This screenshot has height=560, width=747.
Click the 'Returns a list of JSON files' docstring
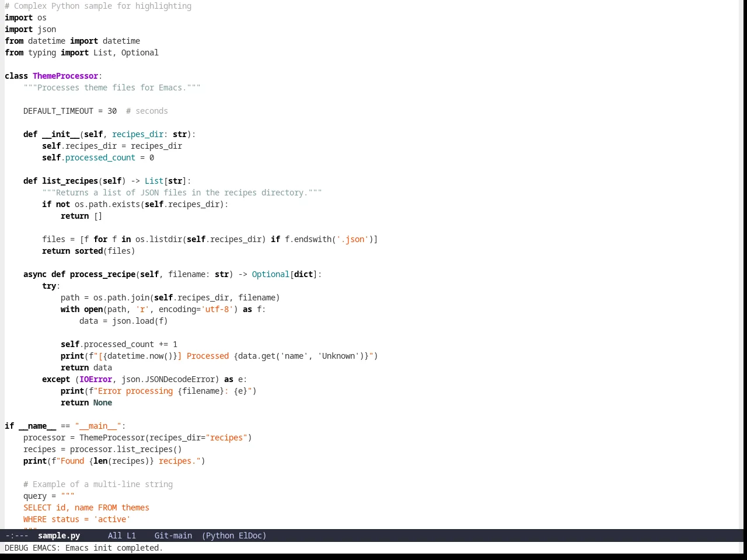[x=182, y=192]
